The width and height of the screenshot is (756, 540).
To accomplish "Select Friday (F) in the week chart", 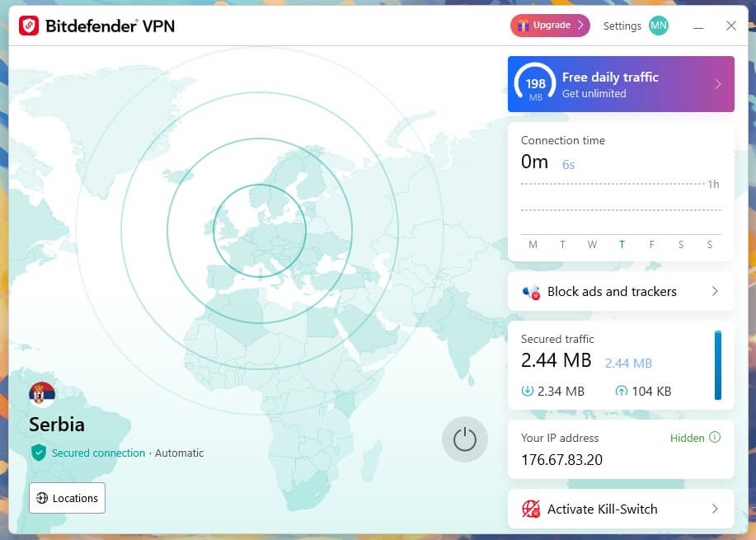I will click(x=652, y=245).
